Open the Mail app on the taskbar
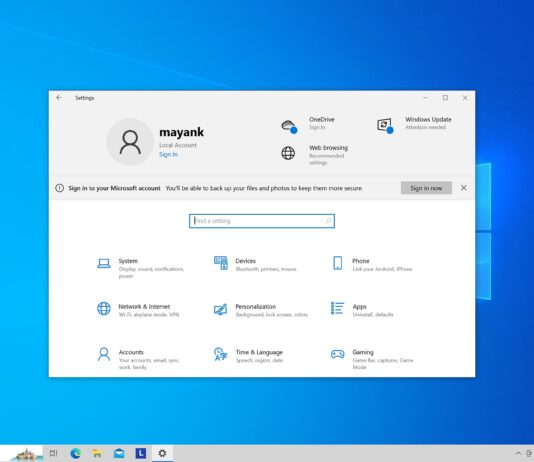534x462 pixels. pos(119,453)
